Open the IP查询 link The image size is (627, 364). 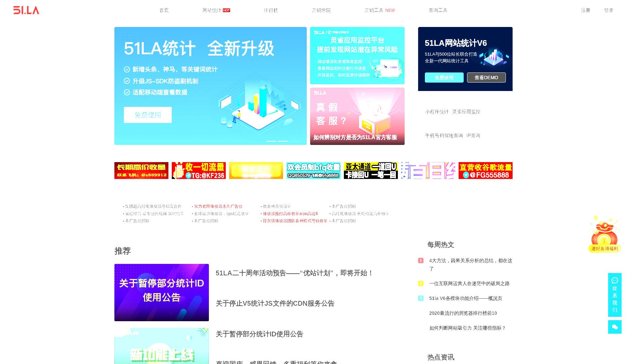pos(473,135)
